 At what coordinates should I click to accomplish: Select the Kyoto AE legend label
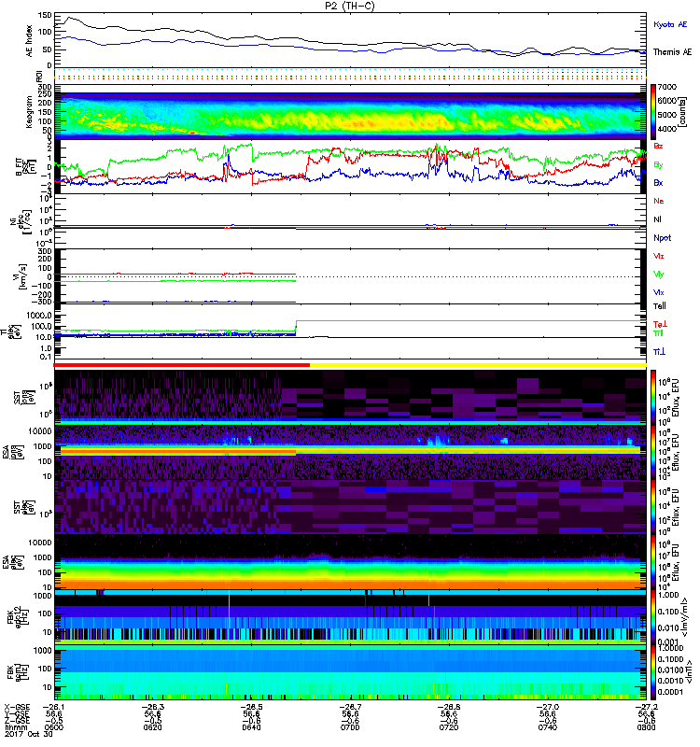[x=670, y=25]
